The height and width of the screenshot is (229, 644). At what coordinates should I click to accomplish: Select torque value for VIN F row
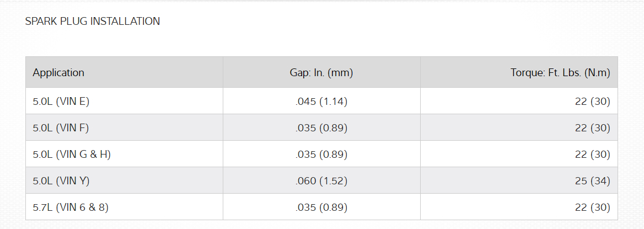(592, 128)
